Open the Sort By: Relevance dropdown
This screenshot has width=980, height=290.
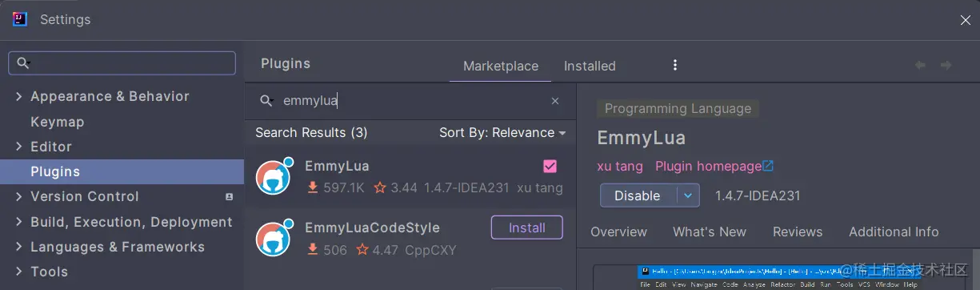502,132
